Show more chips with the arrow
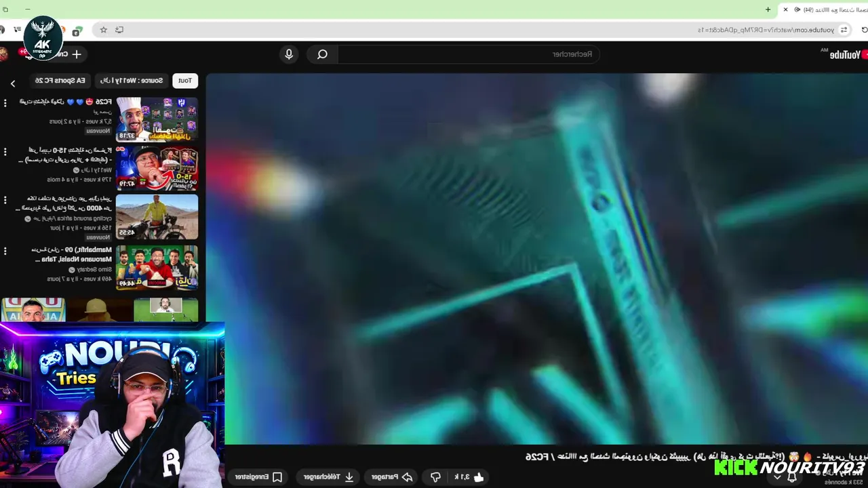The width and height of the screenshot is (868, 488). (x=12, y=83)
